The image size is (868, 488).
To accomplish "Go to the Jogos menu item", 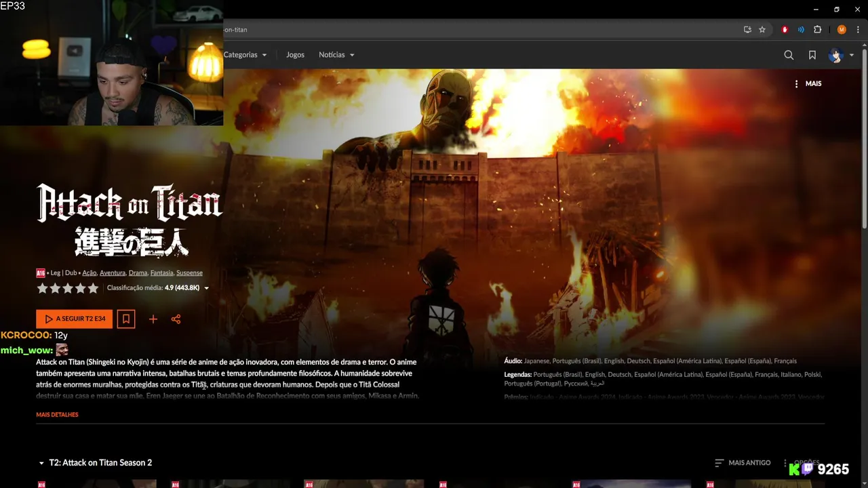I will [x=295, y=55].
